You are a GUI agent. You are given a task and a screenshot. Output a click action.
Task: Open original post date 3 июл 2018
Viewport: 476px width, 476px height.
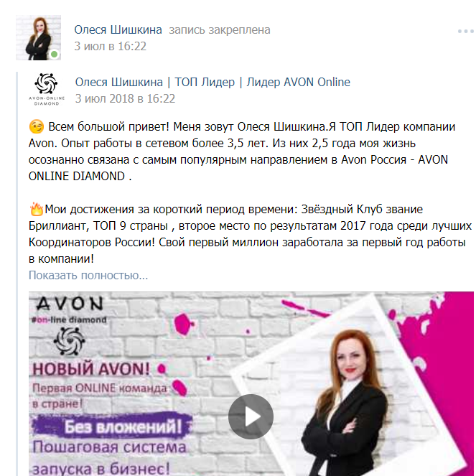click(x=125, y=98)
